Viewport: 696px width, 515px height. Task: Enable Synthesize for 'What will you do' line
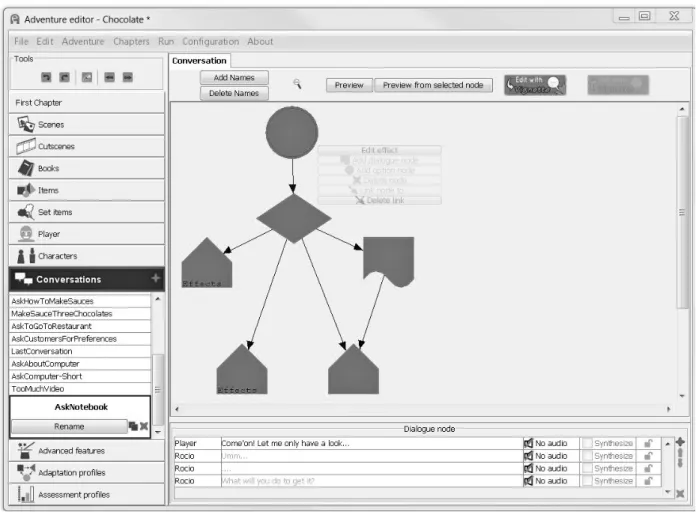(x=587, y=481)
